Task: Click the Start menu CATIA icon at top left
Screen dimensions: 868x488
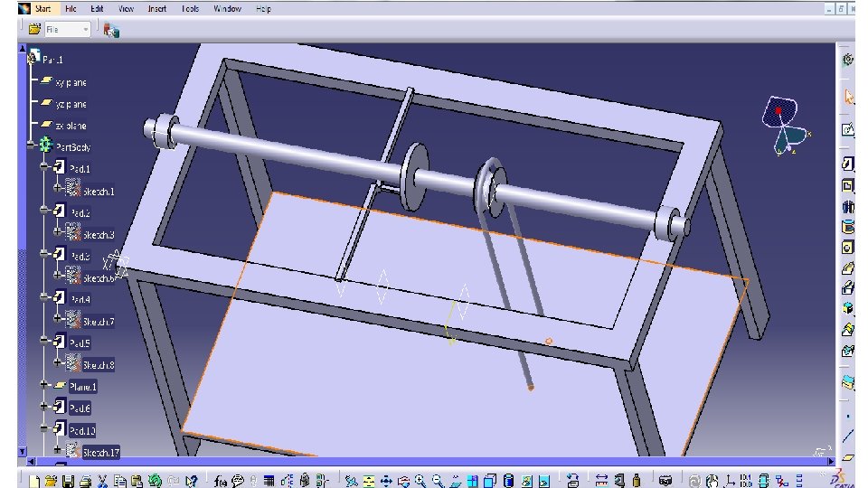Action: click(24, 8)
